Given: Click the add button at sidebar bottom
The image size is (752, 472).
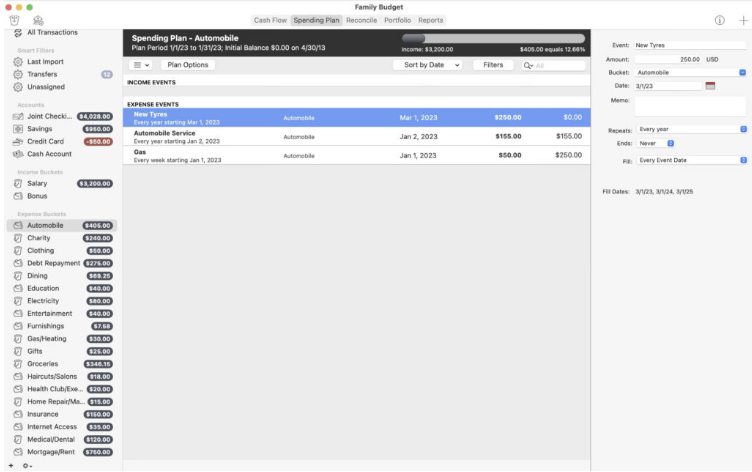Looking at the screenshot, I should 11,465.
